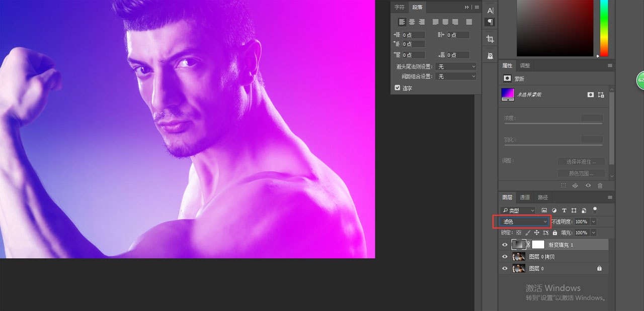Click the rainbow hue slider strip
The width and height of the screenshot is (644, 311).
pyautogui.click(x=604, y=28)
